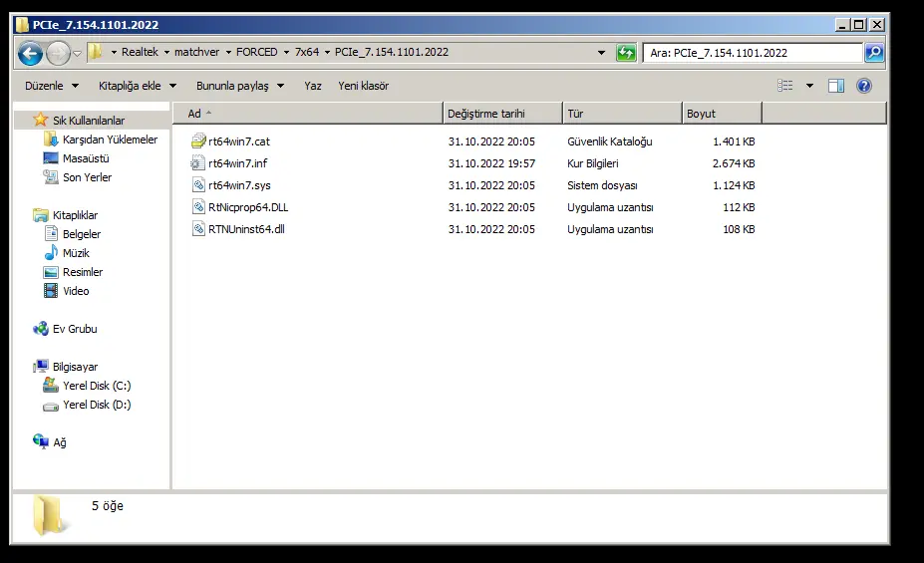Expand arrow before 'PCIe_7.154.1101.2022' breadcrumb

[327, 53]
